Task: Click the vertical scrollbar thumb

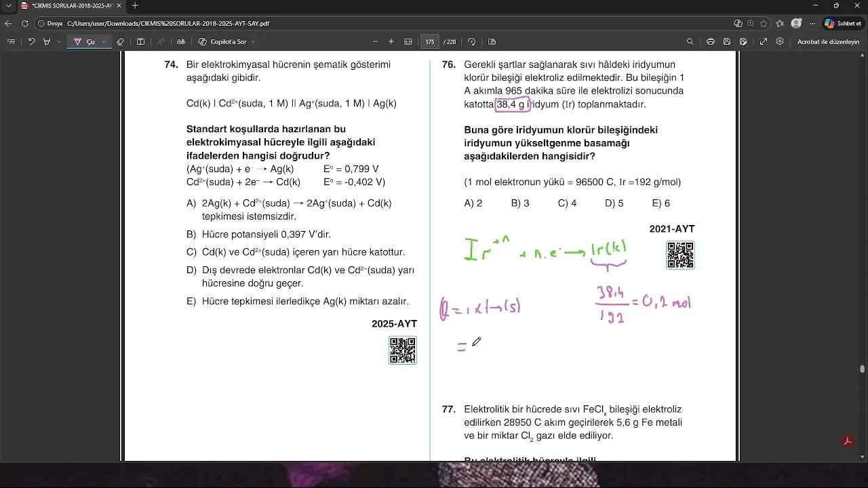Action: pyautogui.click(x=863, y=369)
